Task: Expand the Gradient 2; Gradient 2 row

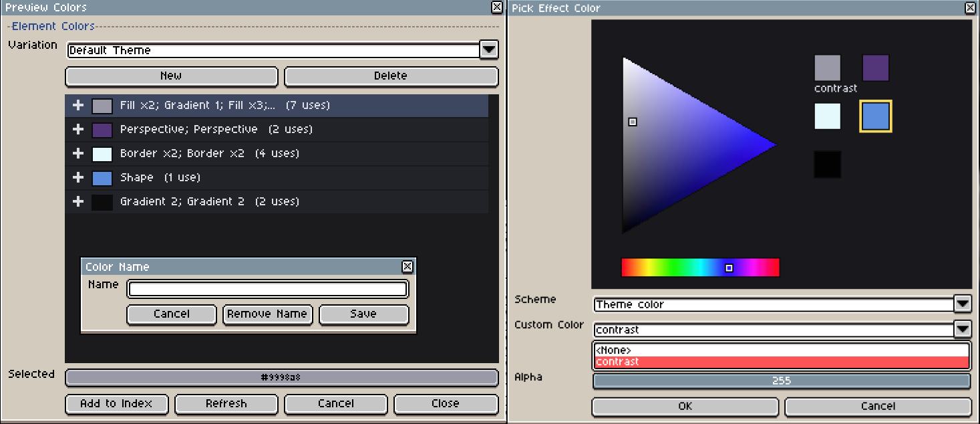Action: click(x=78, y=202)
